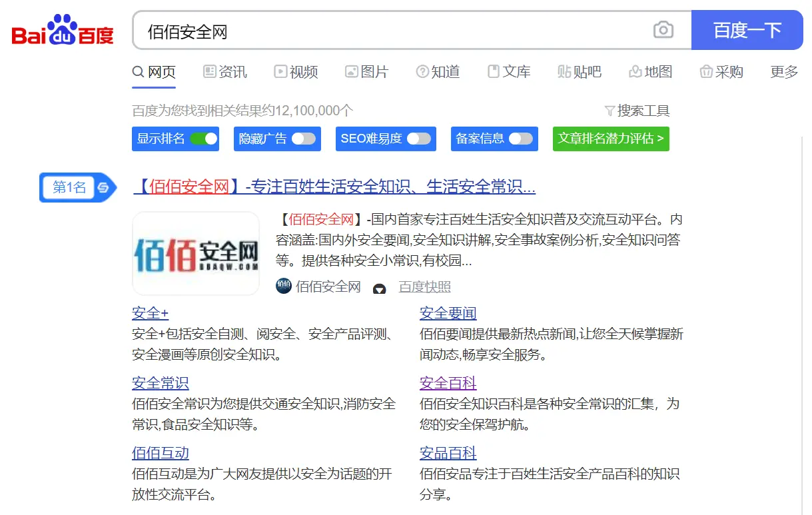
Task: Enable the 隐藏广告 toggle
Action: tap(304, 139)
